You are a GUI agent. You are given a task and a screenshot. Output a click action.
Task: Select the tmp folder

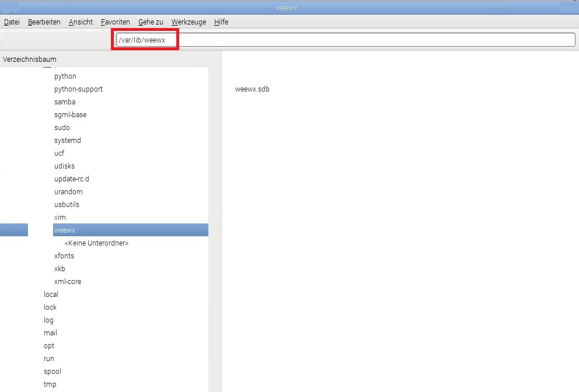50,384
